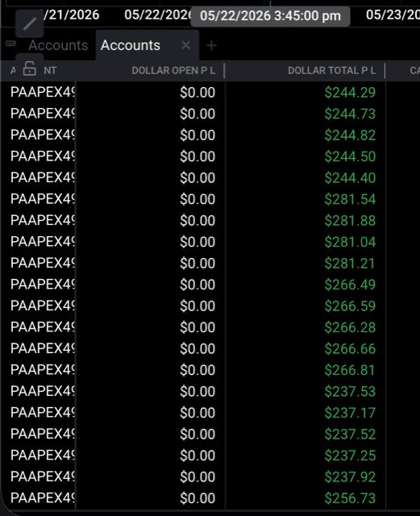Click the keyboard icon beside tabs

coord(10,44)
